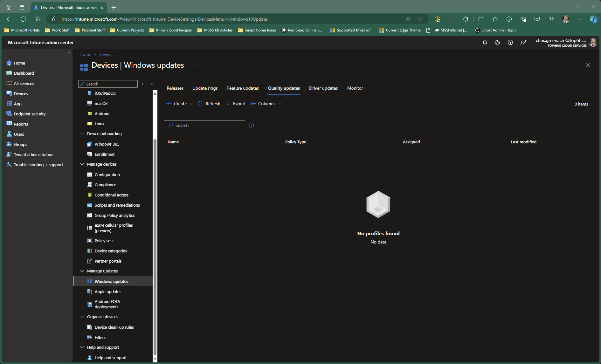Open the feedback icon in header
This screenshot has height=364, width=601.
(x=523, y=42)
